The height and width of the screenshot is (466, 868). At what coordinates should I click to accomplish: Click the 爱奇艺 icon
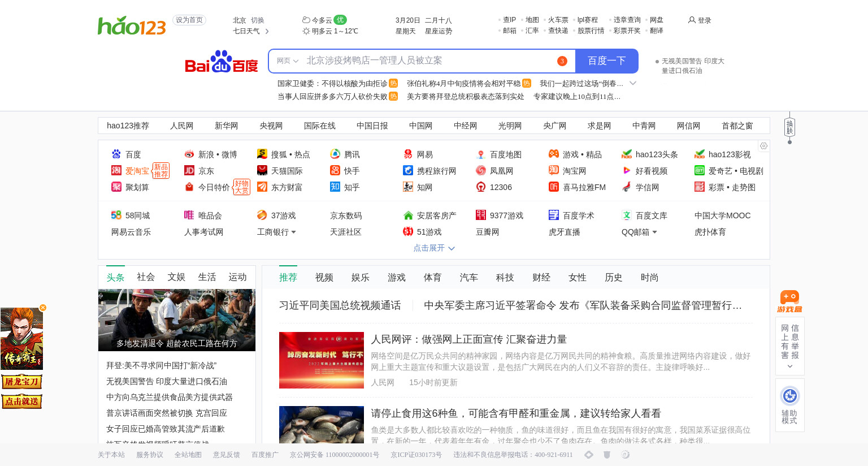pyautogui.click(x=700, y=170)
